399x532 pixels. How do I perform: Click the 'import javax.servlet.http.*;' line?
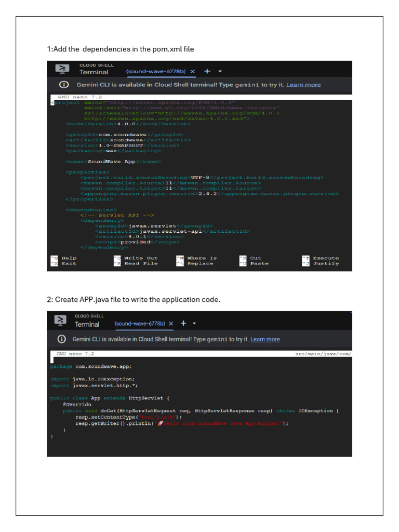pyautogui.click(x=94, y=385)
